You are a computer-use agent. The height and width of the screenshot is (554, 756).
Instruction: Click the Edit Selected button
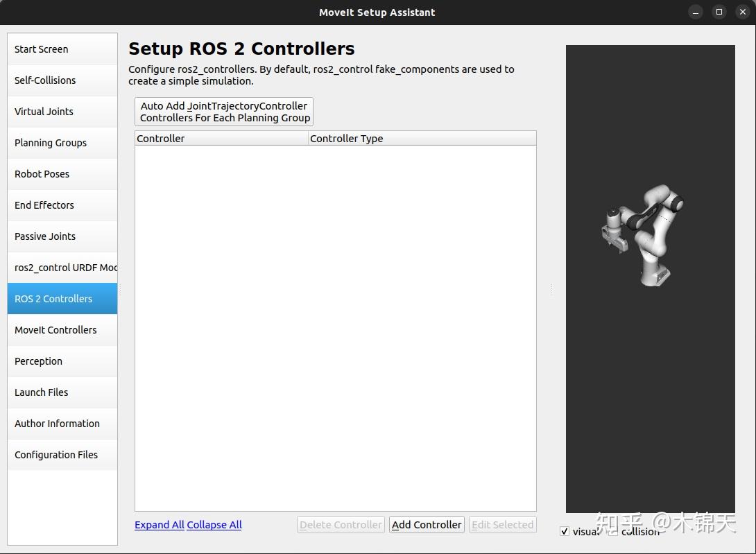pyautogui.click(x=501, y=525)
